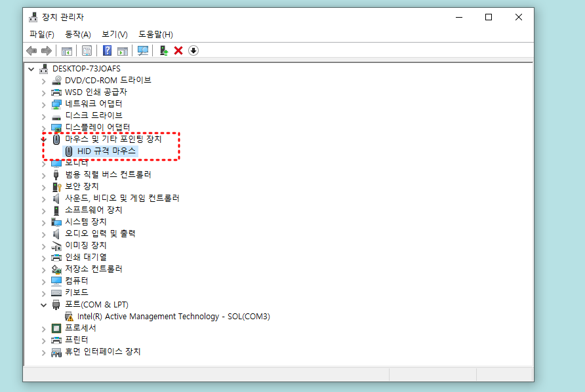
Task: Show/hide console tree toolbar icon
Action: (x=67, y=50)
